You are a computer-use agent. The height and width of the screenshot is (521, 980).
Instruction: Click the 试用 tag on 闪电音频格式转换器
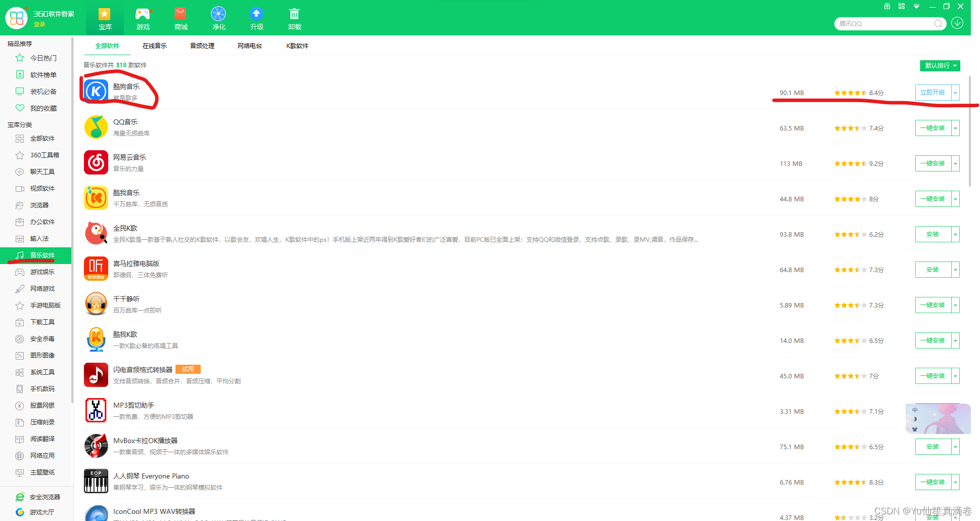click(188, 369)
